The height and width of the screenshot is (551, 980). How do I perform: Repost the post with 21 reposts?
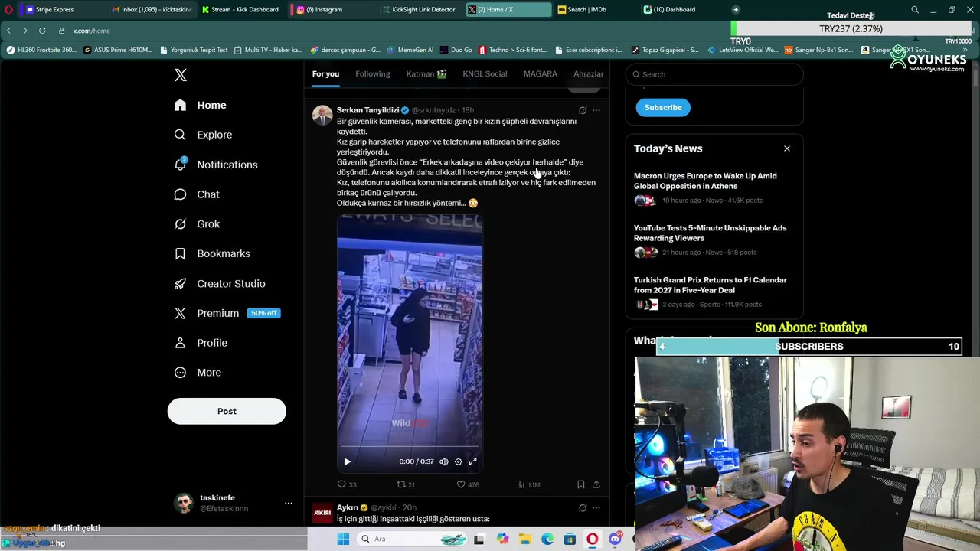tap(405, 484)
